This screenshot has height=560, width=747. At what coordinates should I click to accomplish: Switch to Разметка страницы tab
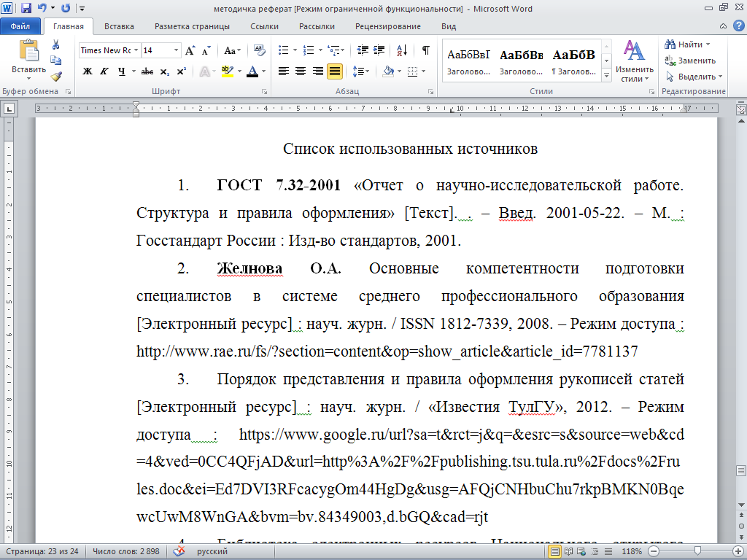click(192, 26)
